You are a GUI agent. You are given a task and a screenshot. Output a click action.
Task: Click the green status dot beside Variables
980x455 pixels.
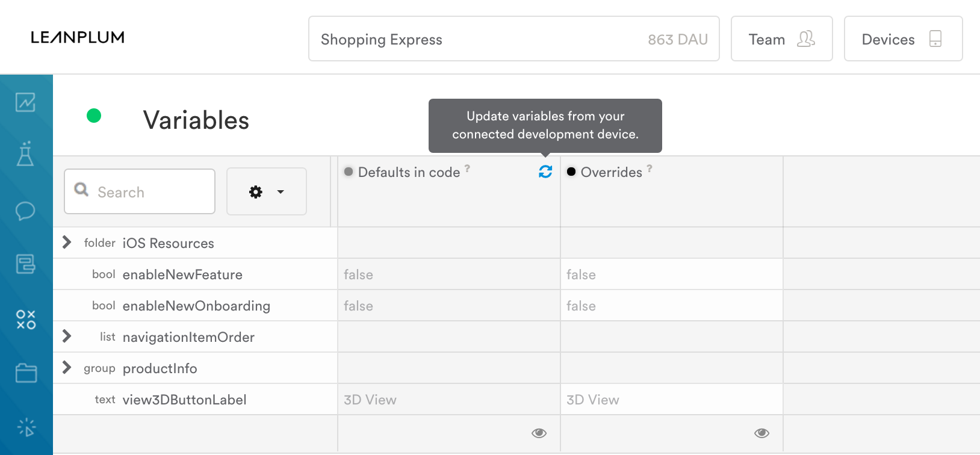click(94, 116)
